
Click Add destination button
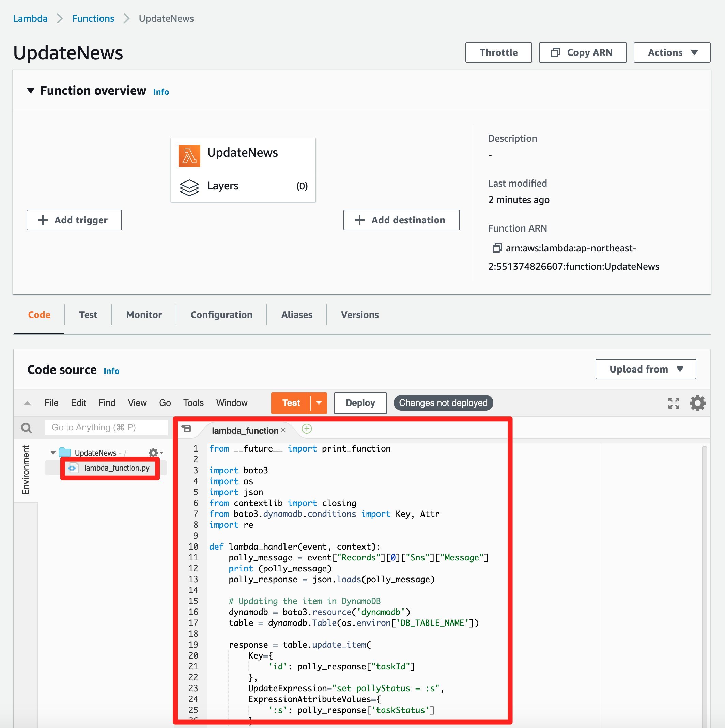tap(402, 220)
